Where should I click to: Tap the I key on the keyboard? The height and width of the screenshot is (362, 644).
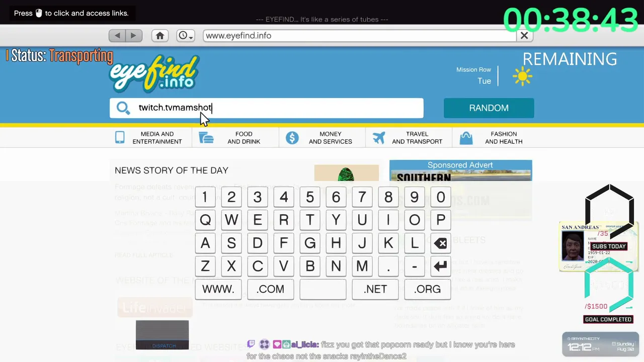(388, 220)
